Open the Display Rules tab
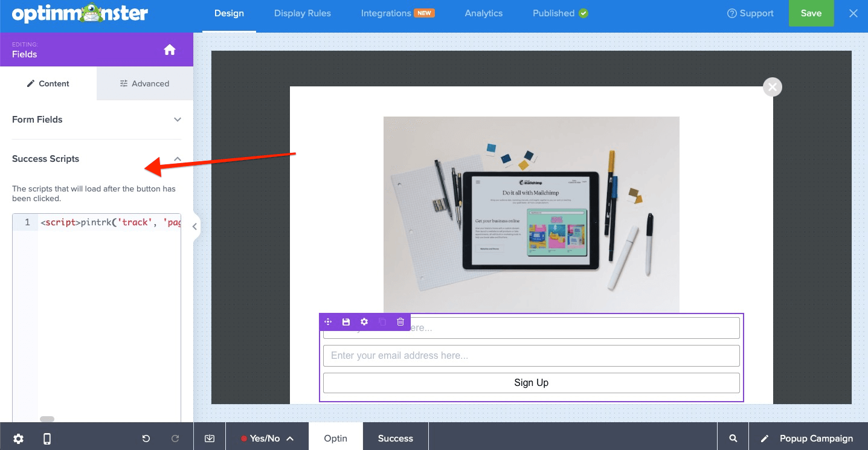Viewport: 868px width, 450px height. 303,13
